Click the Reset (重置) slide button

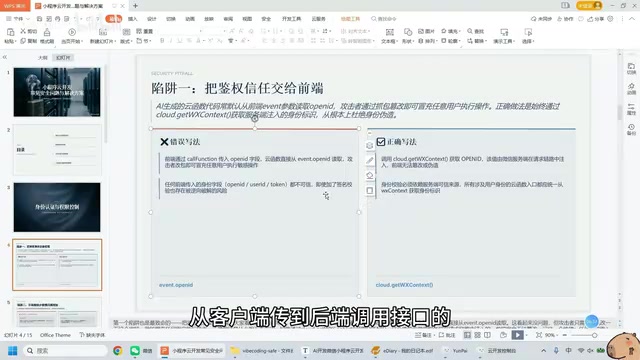[x=144, y=31]
